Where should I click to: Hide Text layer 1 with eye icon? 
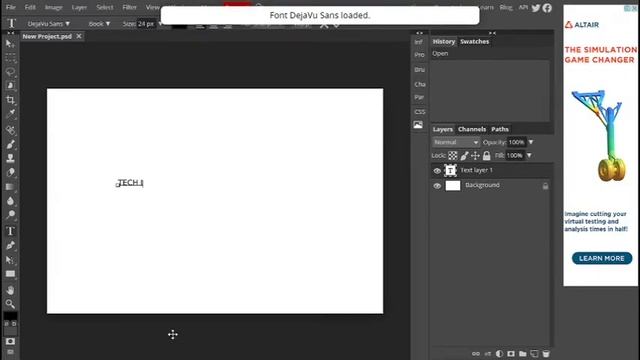pyautogui.click(x=437, y=171)
